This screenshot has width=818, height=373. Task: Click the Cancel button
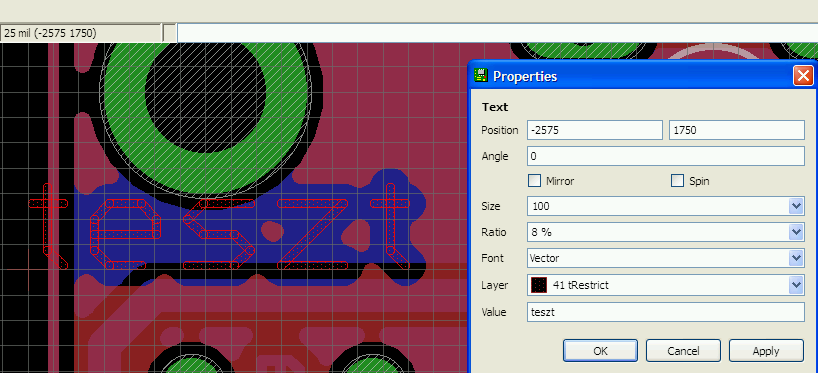point(683,351)
